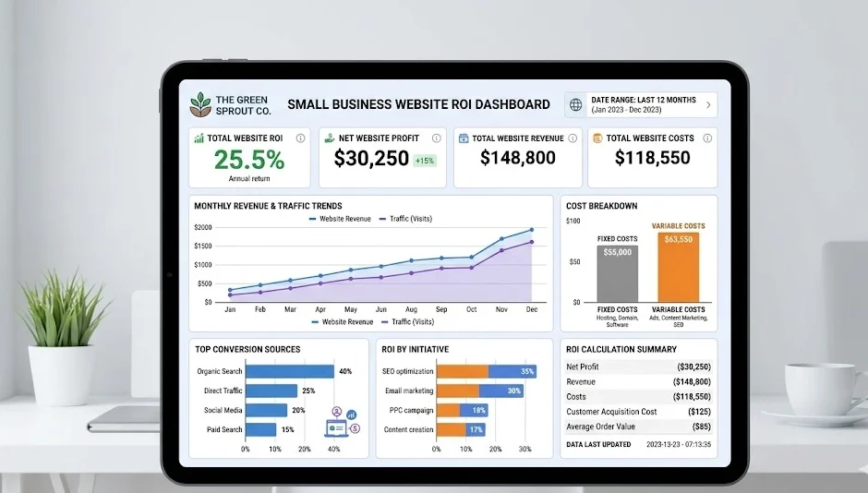
Task: Click the bar chart icon beside Total Website ROI
Action: [199, 138]
